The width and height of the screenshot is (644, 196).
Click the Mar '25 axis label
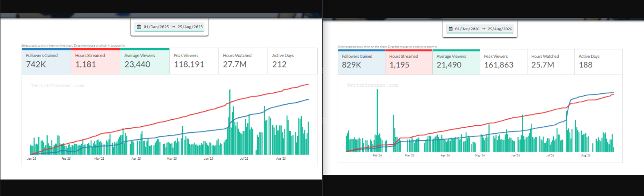(x=99, y=159)
